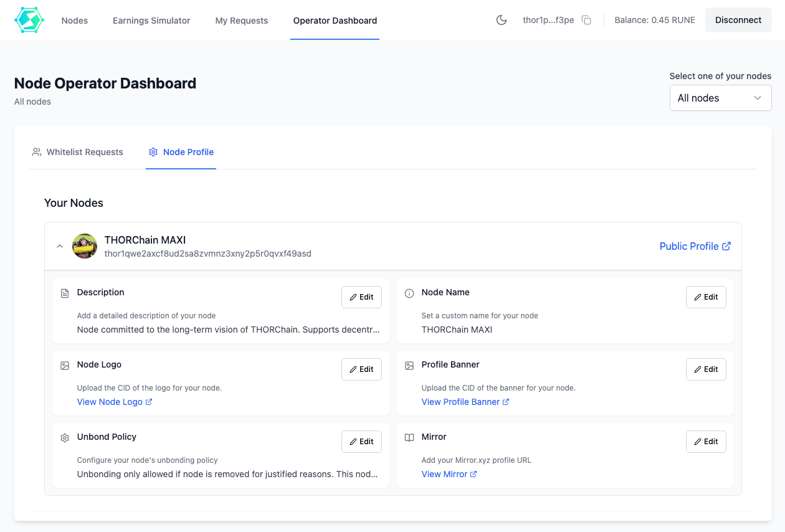Select the Node Profile tab

coord(181,152)
